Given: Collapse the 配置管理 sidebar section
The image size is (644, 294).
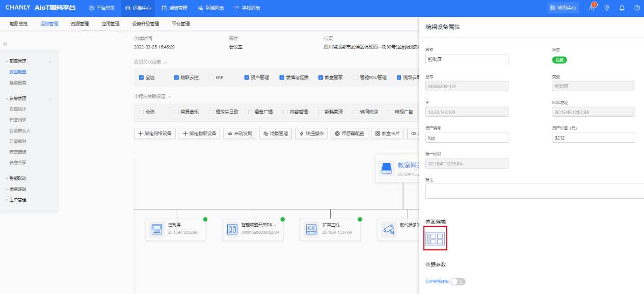Looking at the screenshot, I should 50,62.
